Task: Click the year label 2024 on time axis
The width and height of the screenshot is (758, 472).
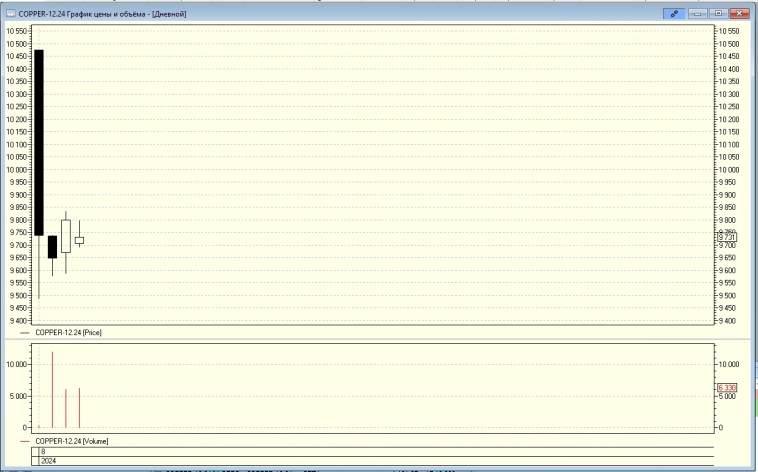Action: pos(48,461)
